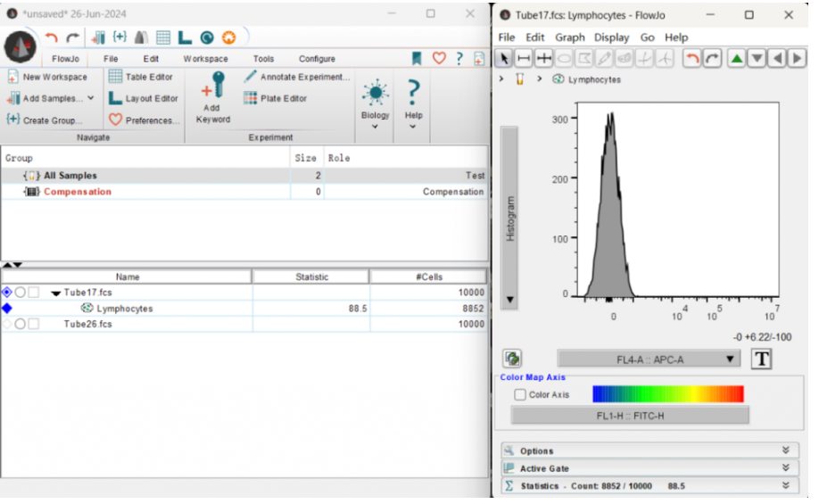Undo in the graph window toolbar

click(x=692, y=58)
